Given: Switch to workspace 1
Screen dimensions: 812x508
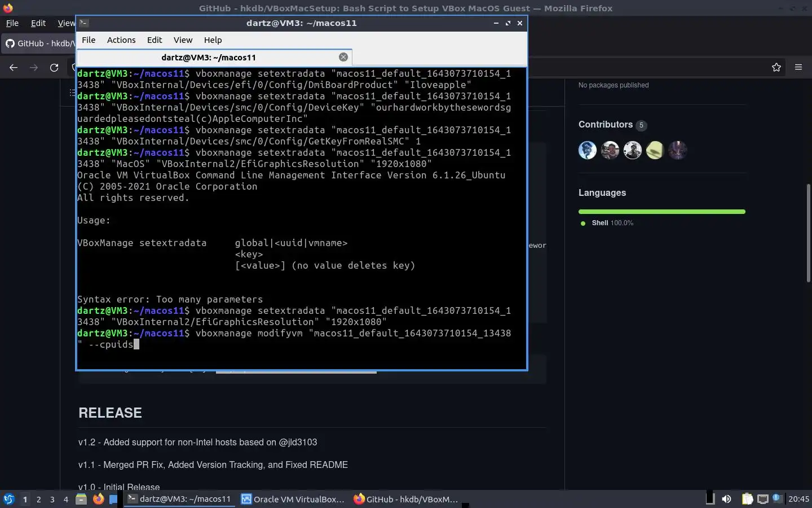Looking at the screenshot, I should (25, 499).
